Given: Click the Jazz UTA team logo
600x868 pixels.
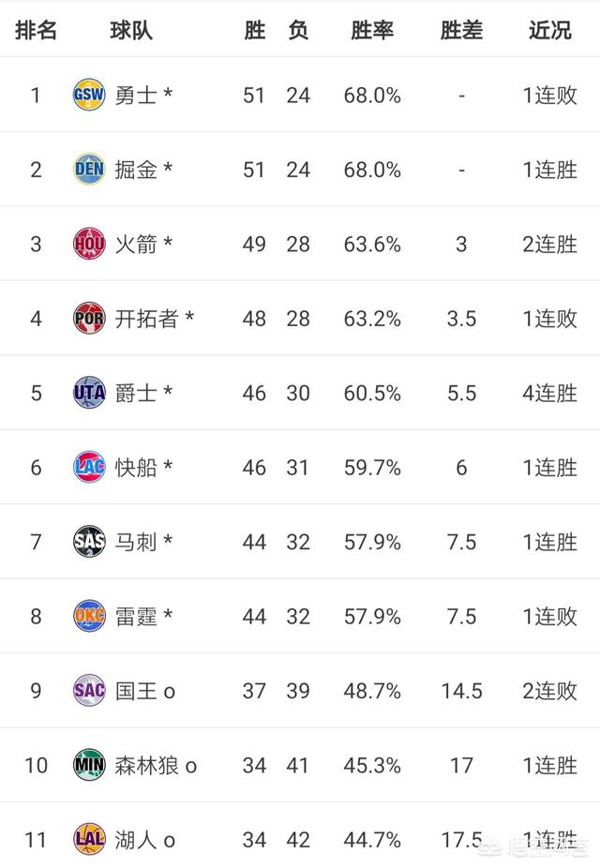Looking at the screenshot, I should coord(89,393).
